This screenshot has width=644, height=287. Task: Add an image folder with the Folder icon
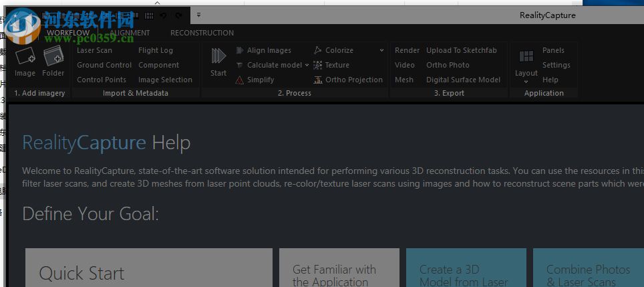53,55
